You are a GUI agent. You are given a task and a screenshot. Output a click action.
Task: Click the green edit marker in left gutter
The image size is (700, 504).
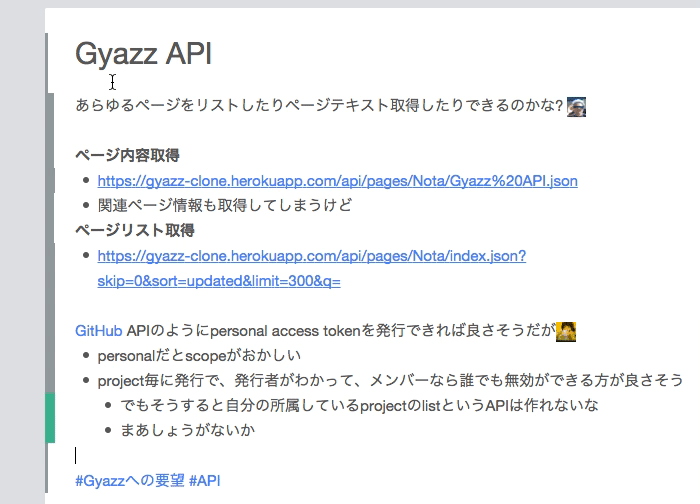click(50, 418)
